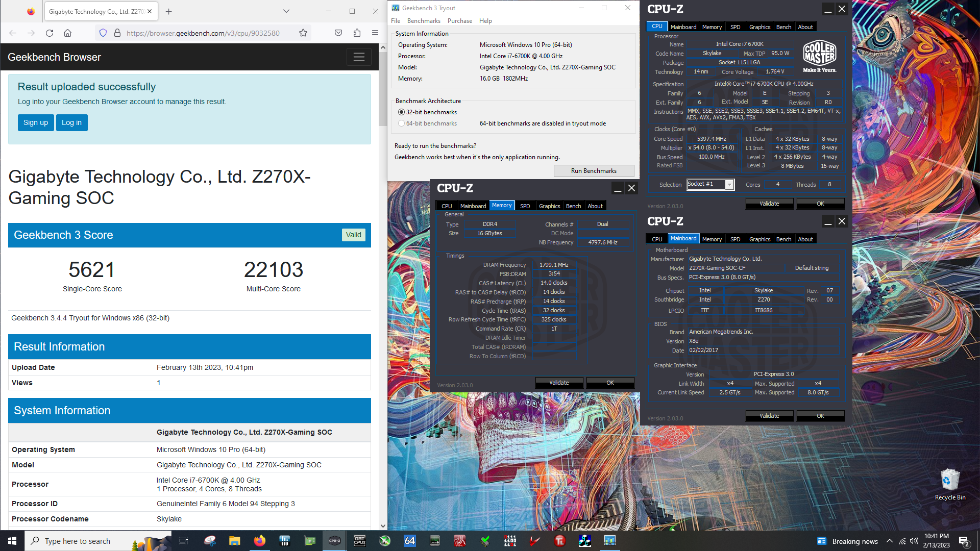Click the Windows taskbar search box
The image size is (980, 551).
click(x=97, y=541)
